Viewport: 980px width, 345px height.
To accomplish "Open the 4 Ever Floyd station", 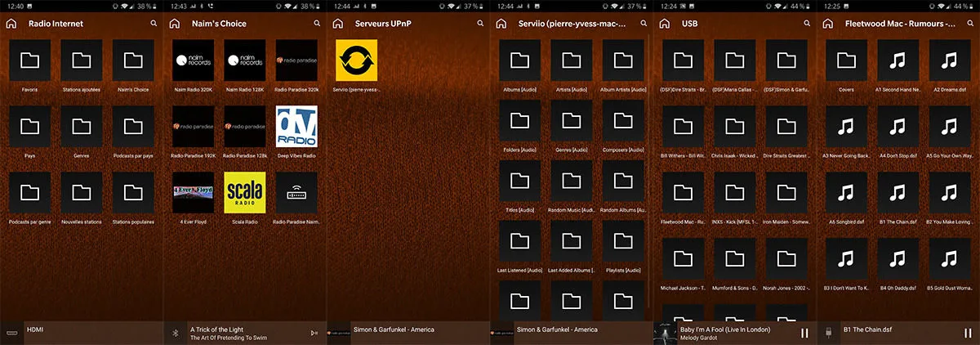I will pos(194,192).
